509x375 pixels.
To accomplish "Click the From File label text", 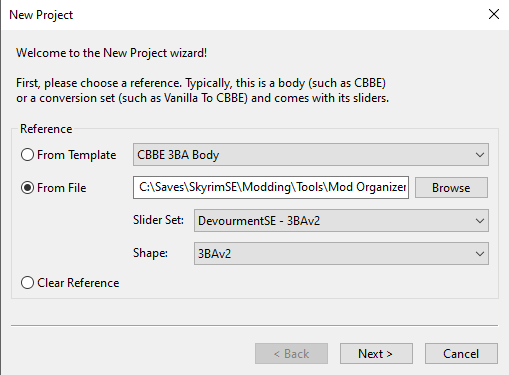I will tap(62, 188).
